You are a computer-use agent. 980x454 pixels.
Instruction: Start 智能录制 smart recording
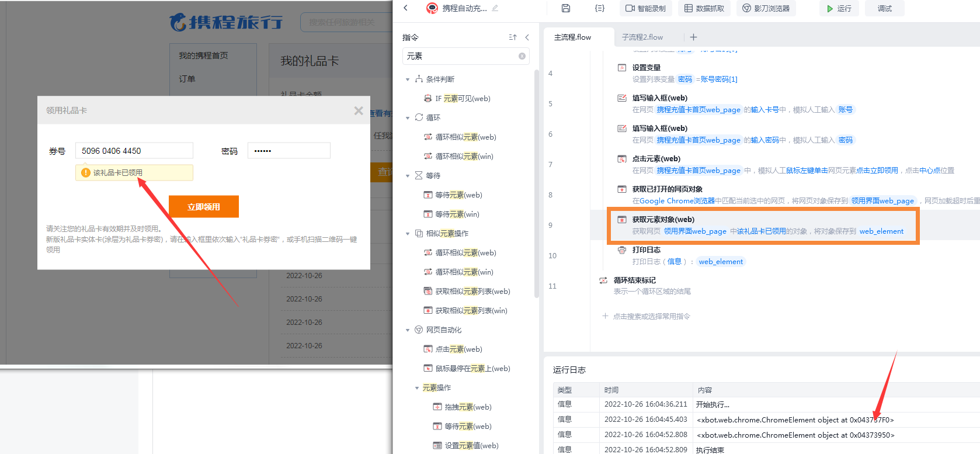[x=645, y=8]
